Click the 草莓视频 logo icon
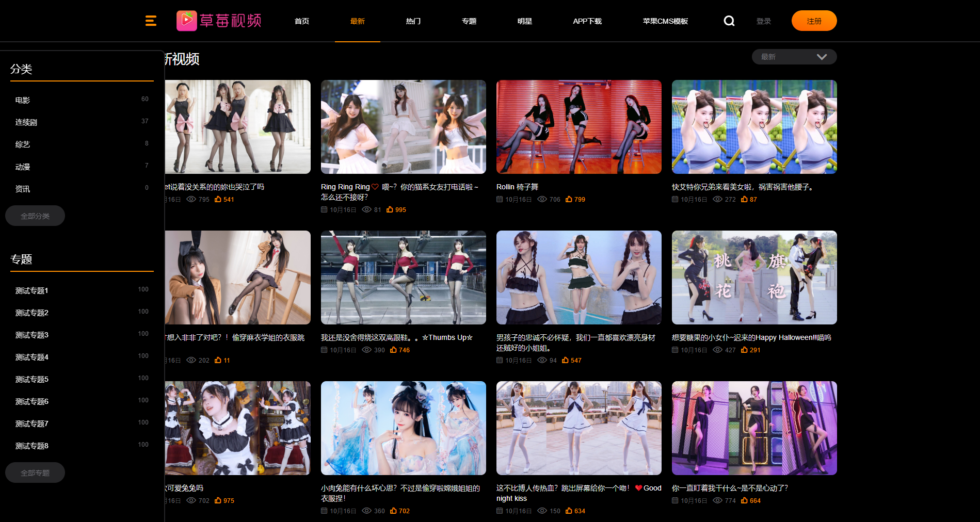 coord(186,21)
